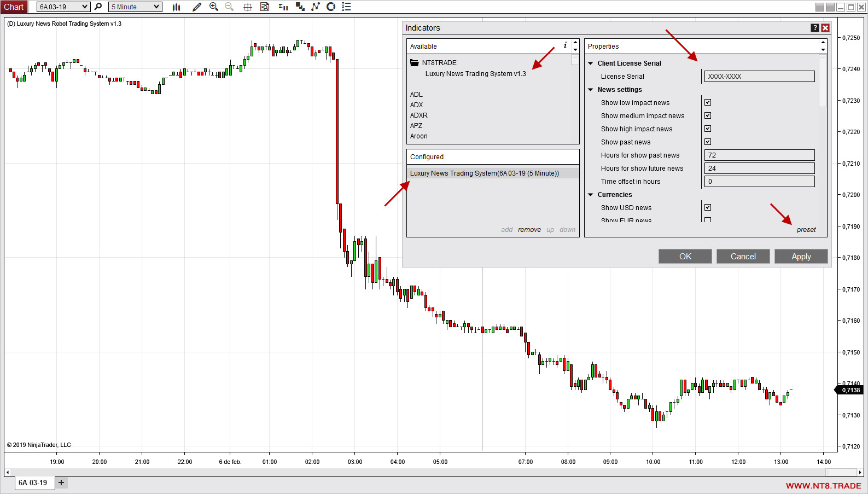
Task: Select configured Luxury News Trading System entry
Action: (493, 173)
